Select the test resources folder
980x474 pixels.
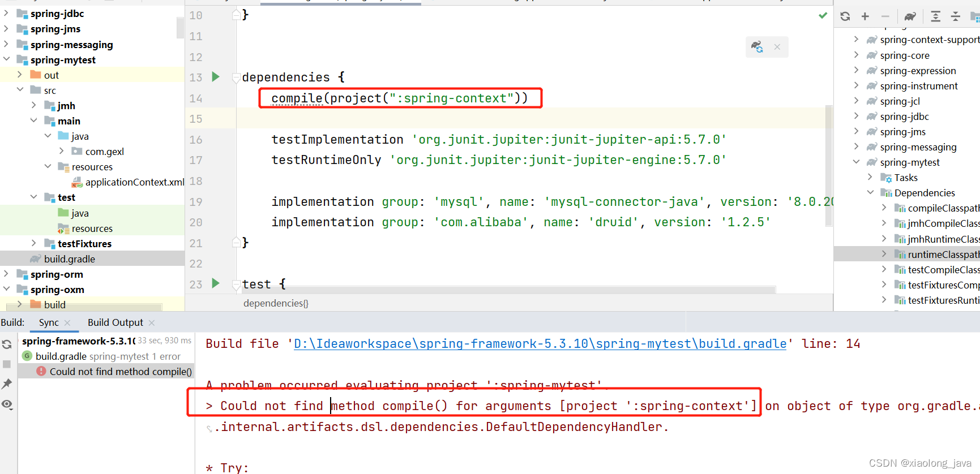[92, 229]
